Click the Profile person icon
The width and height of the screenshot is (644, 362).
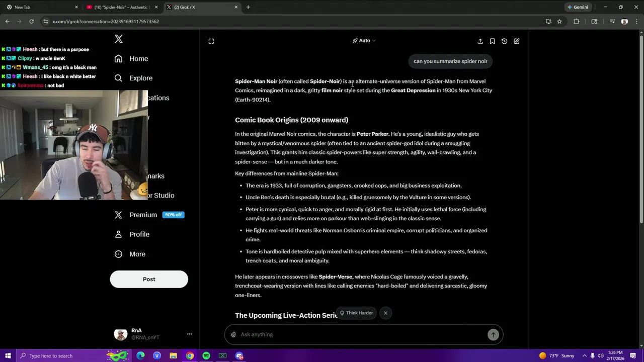pyautogui.click(x=118, y=234)
